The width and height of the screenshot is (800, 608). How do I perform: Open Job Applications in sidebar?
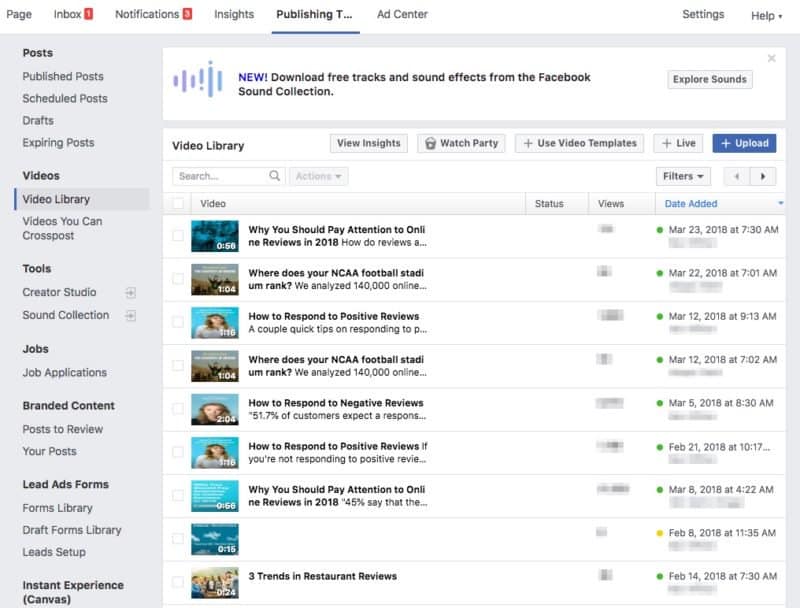pyautogui.click(x=64, y=373)
